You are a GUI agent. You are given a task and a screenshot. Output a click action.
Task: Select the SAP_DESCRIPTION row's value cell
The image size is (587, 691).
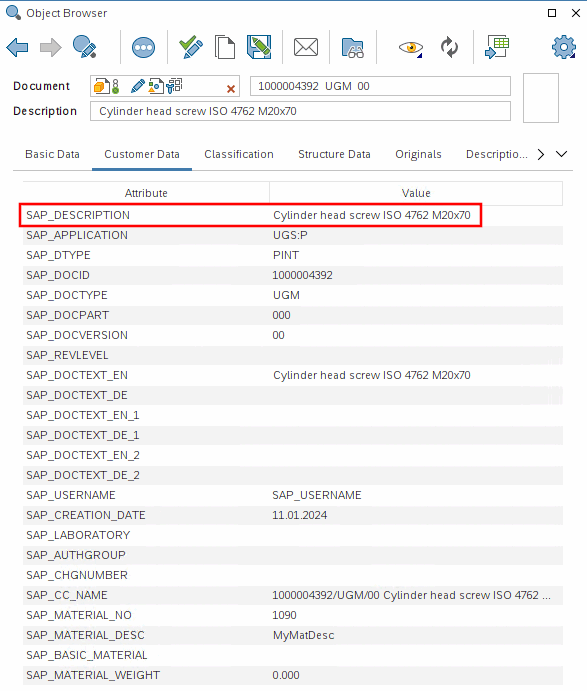(x=416, y=215)
